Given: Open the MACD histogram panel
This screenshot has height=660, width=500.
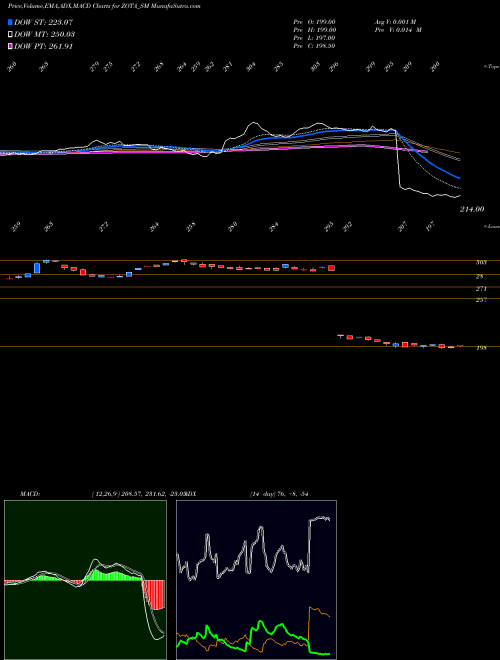Looking at the screenshot, I should pyautogui.click(x=85, y=580).
